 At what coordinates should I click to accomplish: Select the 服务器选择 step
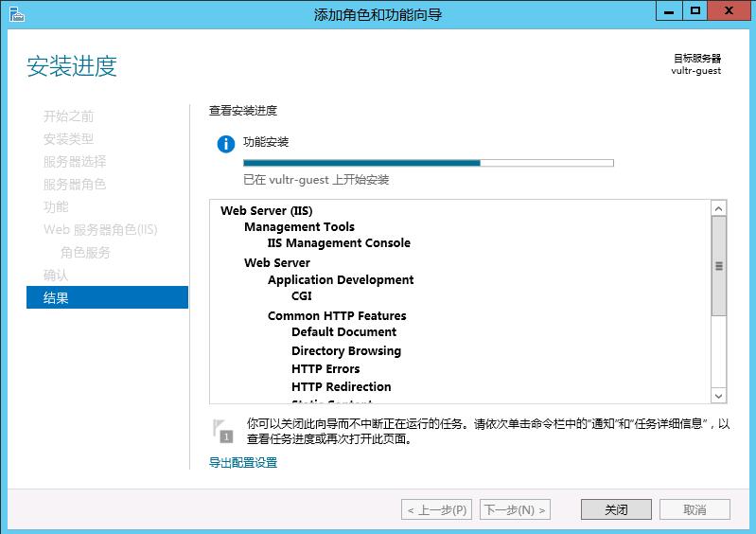pos(74,162)
